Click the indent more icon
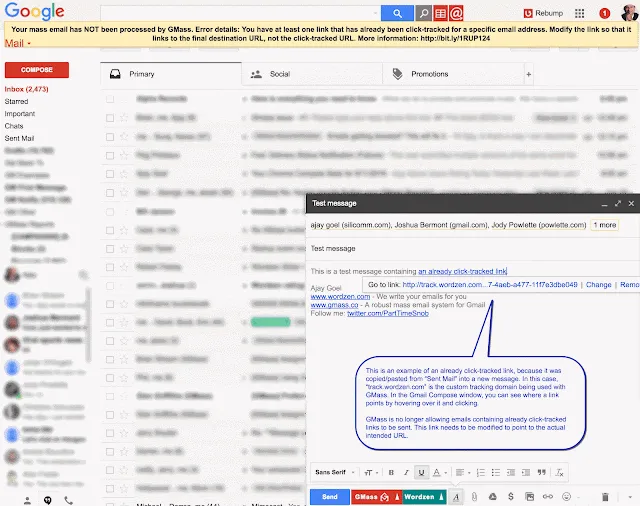Screen dimensions: 640x506 click(x=526, y=473)
